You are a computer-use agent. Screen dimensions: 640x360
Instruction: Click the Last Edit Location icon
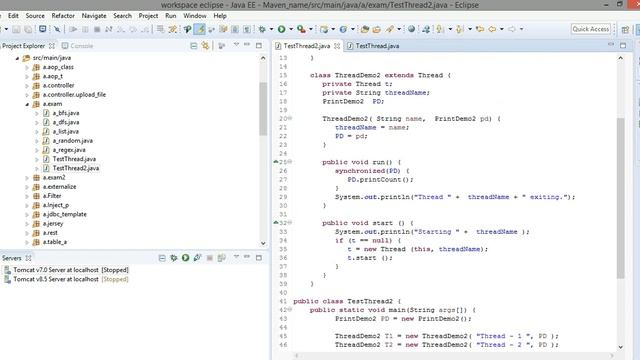tap(480, 29)
